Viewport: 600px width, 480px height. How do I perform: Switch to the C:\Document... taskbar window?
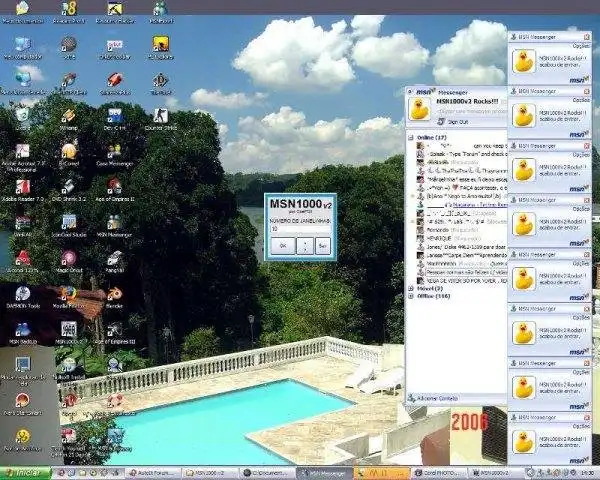click(x=268, y=473)
